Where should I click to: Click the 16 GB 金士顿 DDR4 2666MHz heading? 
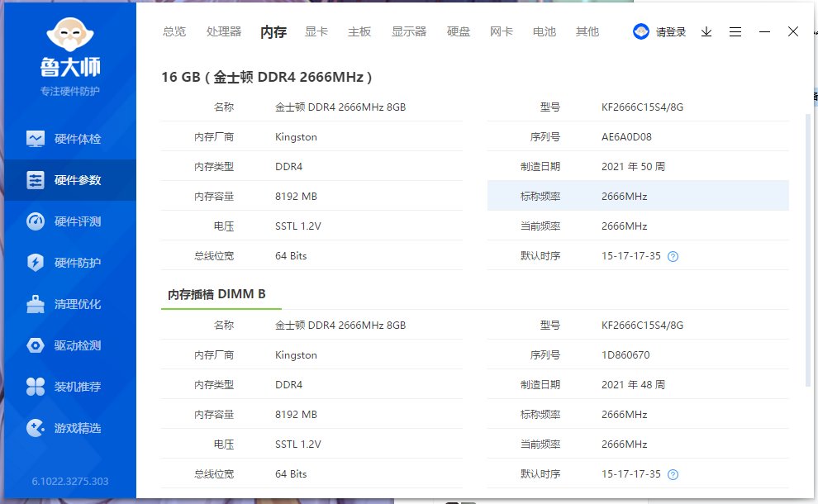266,77
